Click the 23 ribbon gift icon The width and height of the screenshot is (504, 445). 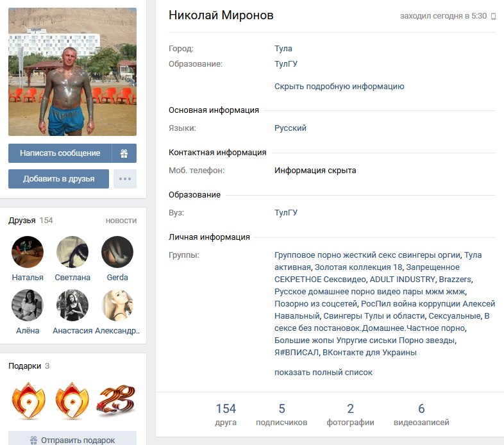coord(116,401)
